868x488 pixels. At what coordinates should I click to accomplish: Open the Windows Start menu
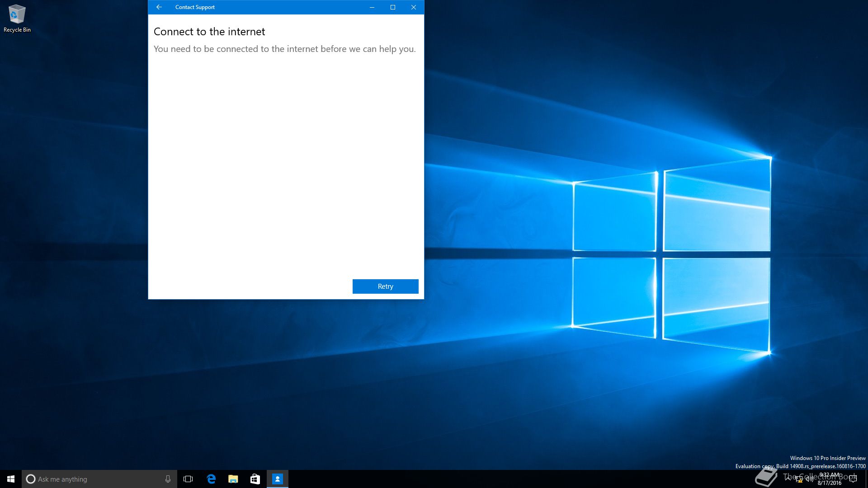click(11, 479)
